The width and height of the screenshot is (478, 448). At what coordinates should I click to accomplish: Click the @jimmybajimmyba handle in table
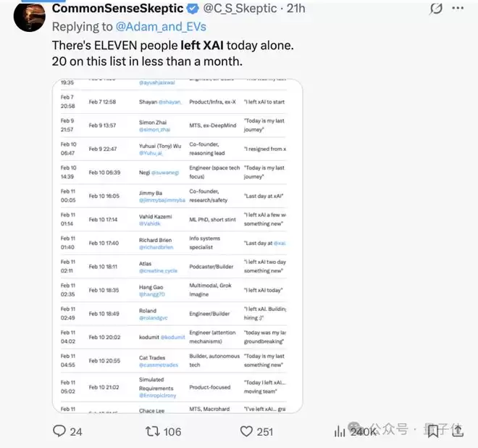click(162, 200)
